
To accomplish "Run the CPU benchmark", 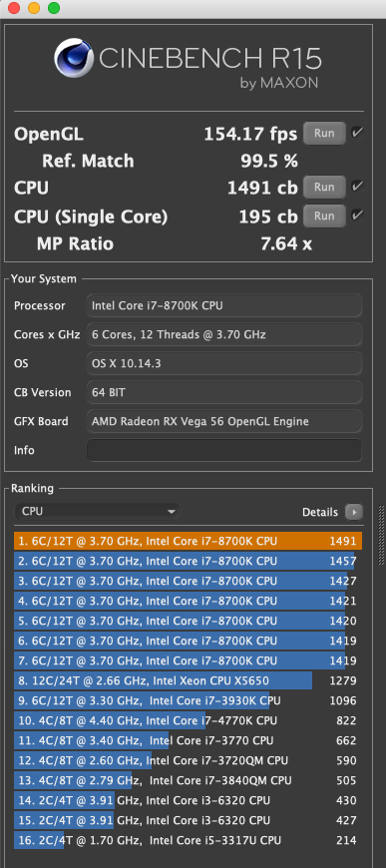I will [x=324, y=188].
